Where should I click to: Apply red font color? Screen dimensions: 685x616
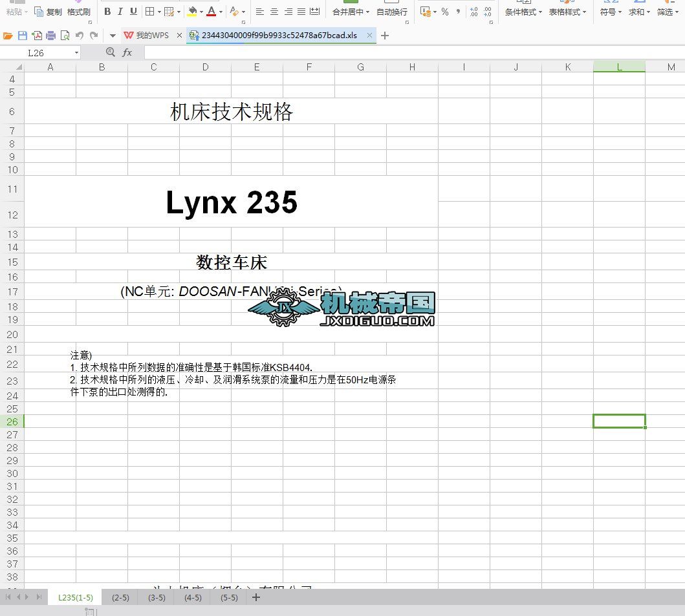tap(212, 12)
